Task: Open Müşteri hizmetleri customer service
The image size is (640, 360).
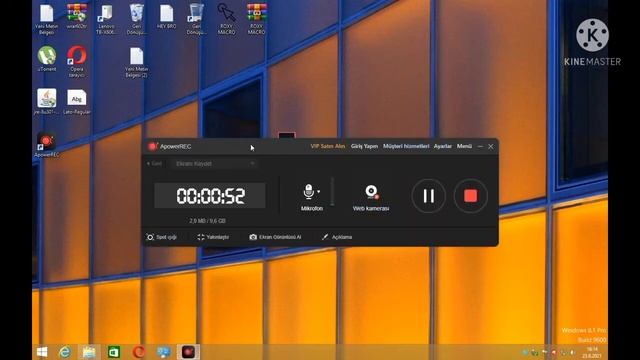Action: (x=406, y=146)
